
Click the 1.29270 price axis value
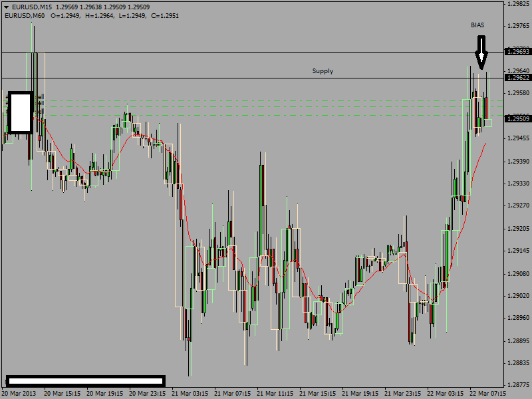pos(519,205)
